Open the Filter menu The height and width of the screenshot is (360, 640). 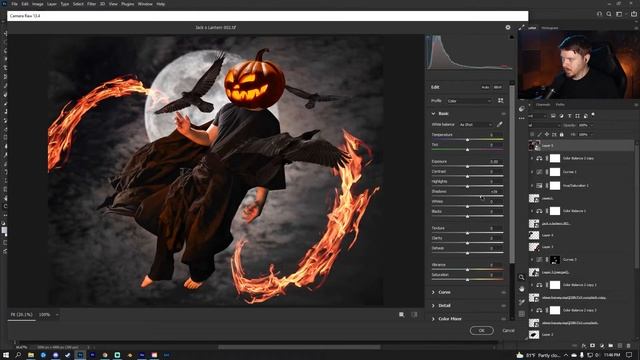click(91, 4)
